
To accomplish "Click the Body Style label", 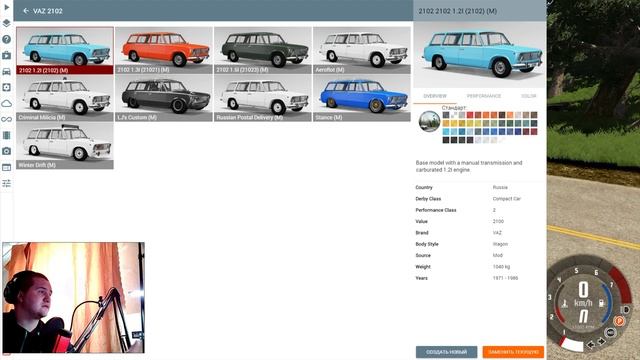I will click(x=427, y=244).
